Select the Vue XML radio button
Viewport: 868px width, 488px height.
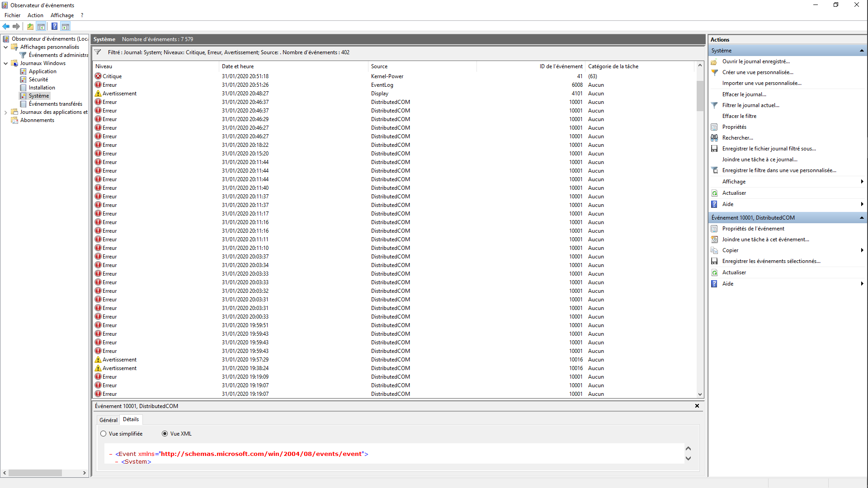point(165,434)
